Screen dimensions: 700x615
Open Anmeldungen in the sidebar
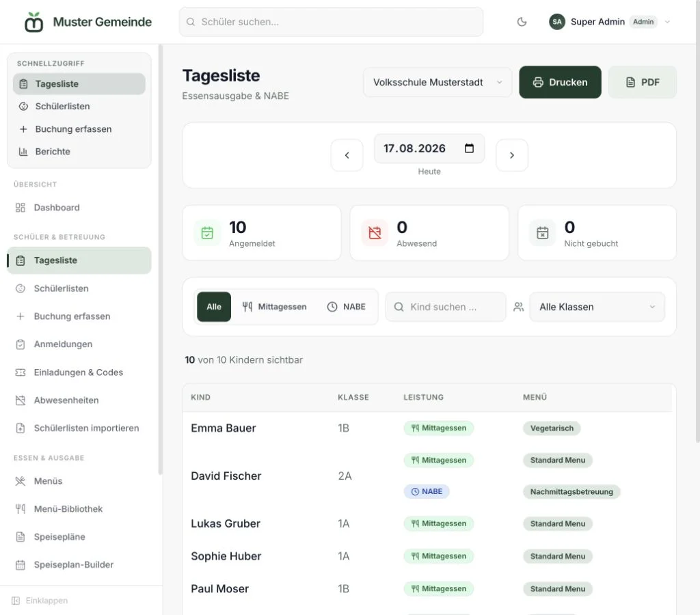[79, 344]
